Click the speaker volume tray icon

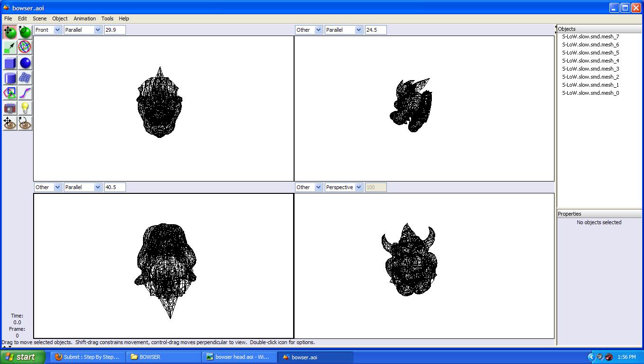(x=599, y=357)
